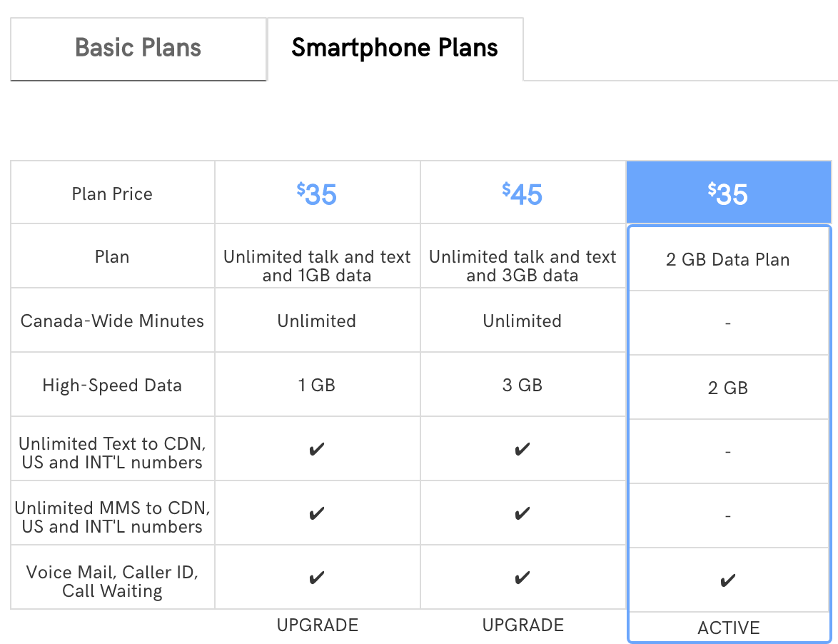Click the "Canada-Wide Minutes" row label
Screen dimensions: 838x644
click(112, 321)
